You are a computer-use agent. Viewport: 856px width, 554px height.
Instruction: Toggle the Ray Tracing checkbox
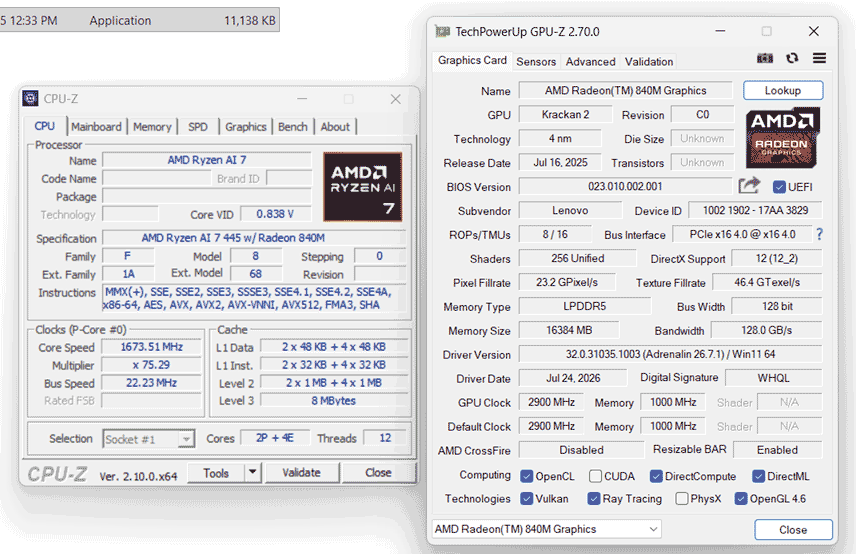594,499
